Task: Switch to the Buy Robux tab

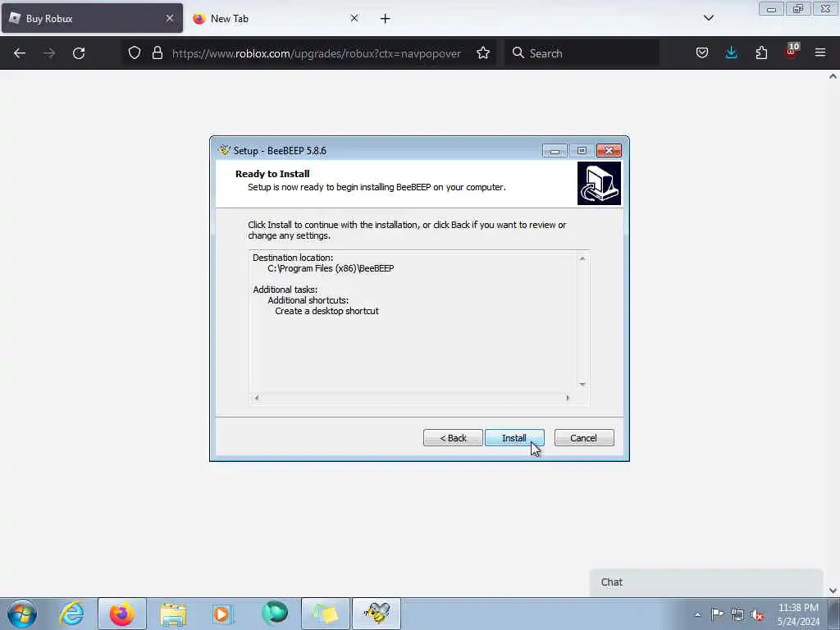Action: [x=92, y=18]
